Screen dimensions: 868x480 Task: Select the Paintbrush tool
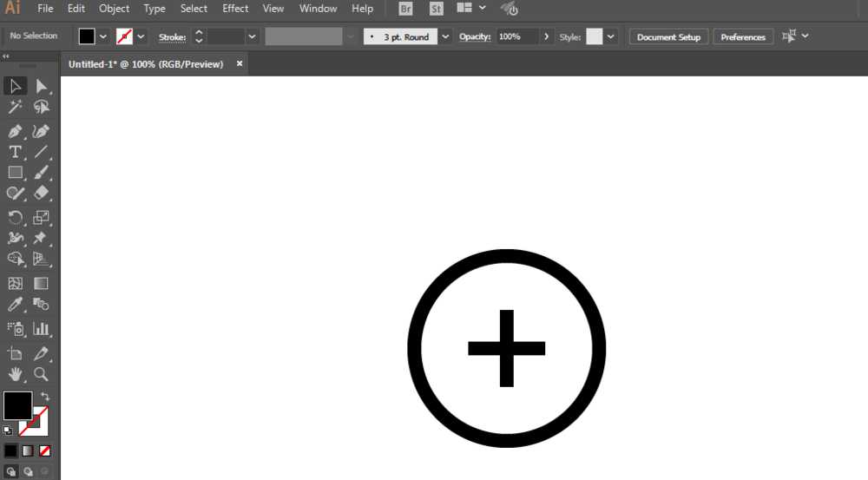[x=42, y=173]
